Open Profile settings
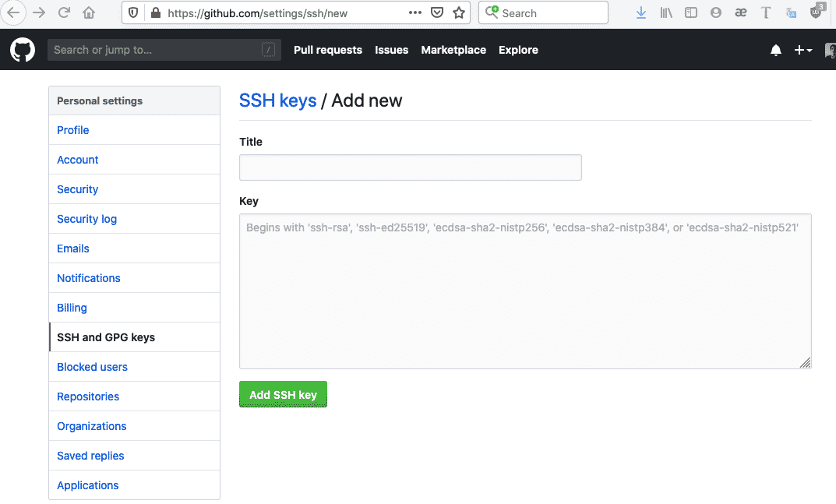This screenshot has height=504, width=836. click(134, 130)
